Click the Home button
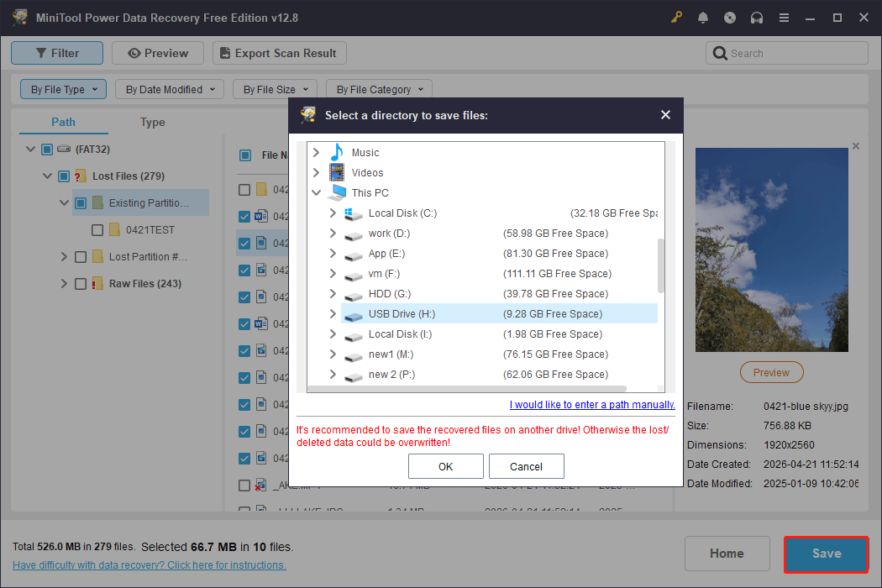 (727, 554)
